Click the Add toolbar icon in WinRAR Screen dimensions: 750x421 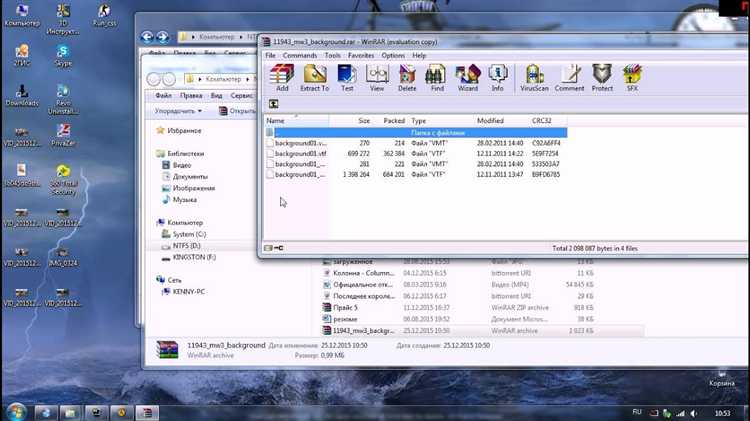(x=282, y=78)
